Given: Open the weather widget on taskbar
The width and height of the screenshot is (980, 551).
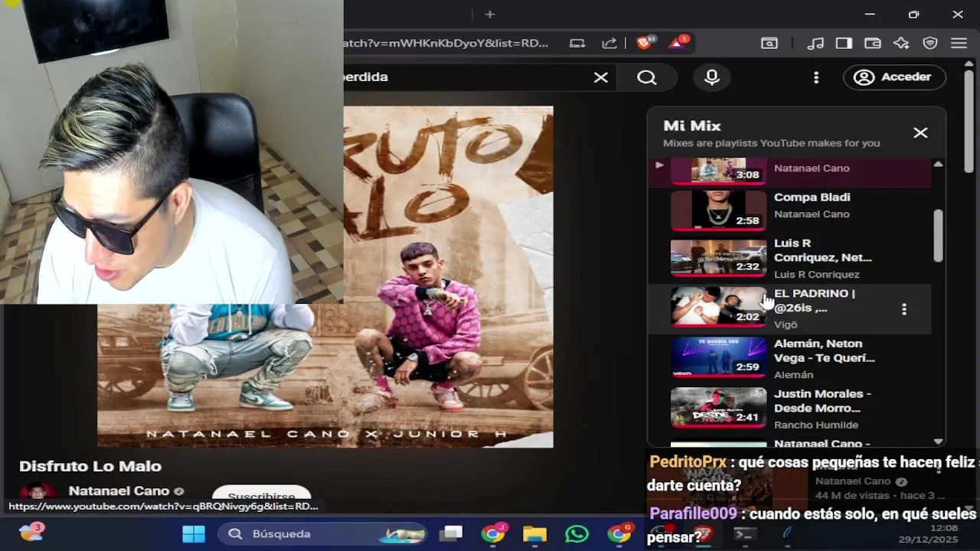Looking at the screenshot, I should click(x=31, y=532).
